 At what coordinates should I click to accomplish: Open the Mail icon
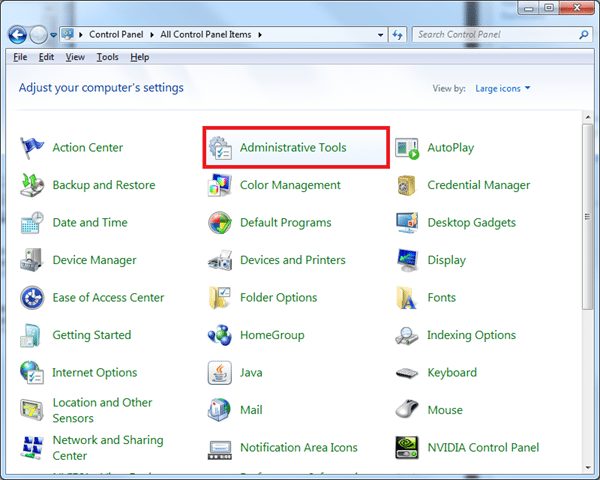point(219,410)
